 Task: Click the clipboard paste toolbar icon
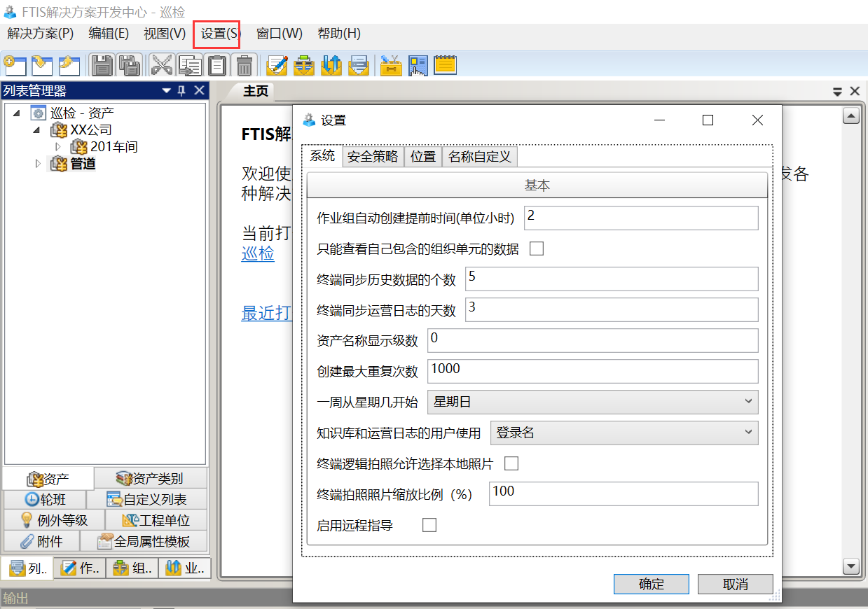[218, 65]
